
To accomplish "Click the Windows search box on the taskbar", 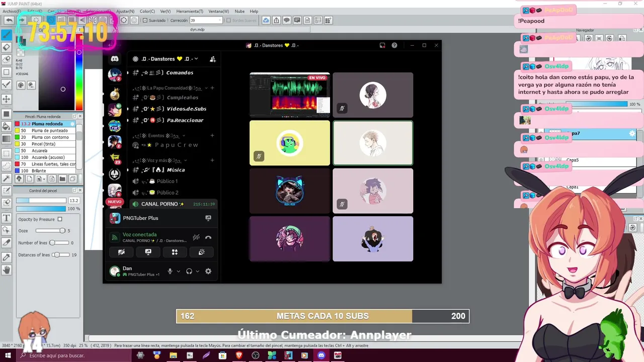I will [73, 355].
